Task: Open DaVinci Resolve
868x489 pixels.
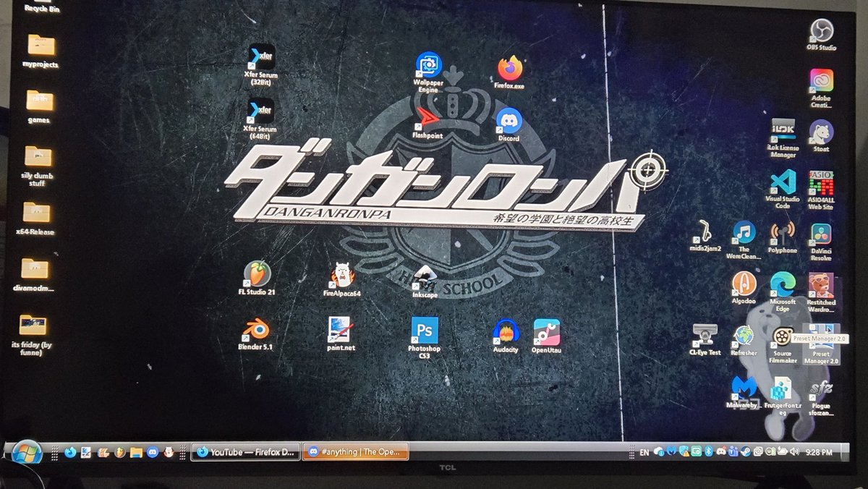Action: click(x=821, y=242)
